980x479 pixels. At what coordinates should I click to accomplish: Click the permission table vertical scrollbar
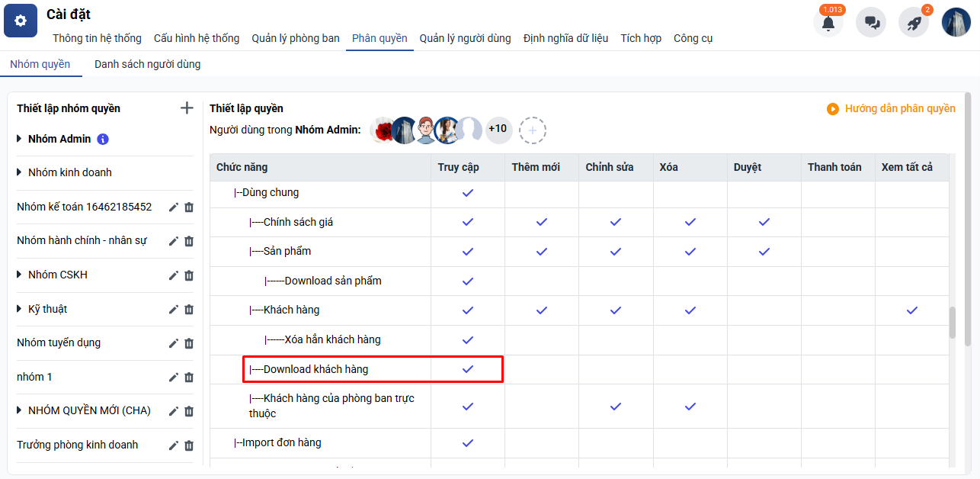point(953,323)
